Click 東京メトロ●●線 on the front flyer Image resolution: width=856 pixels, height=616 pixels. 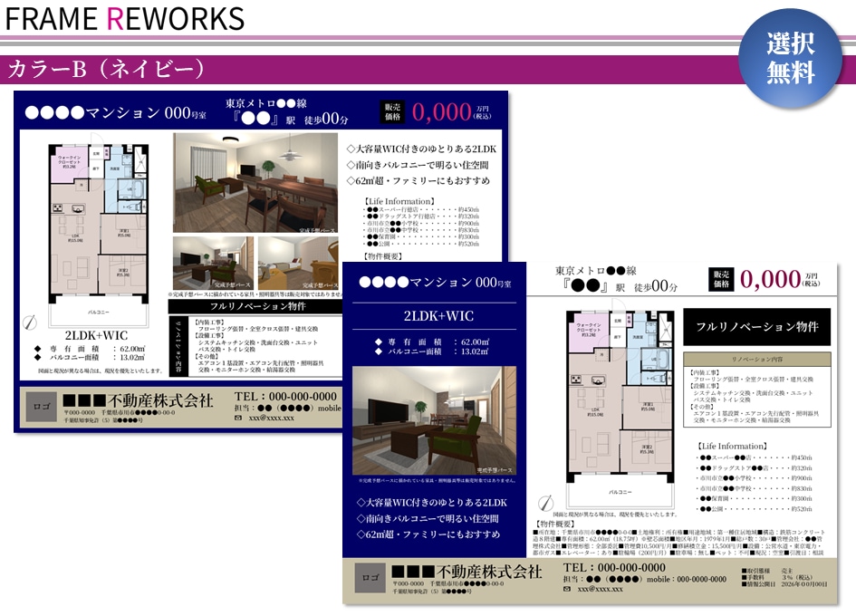(x=596, y=270)
